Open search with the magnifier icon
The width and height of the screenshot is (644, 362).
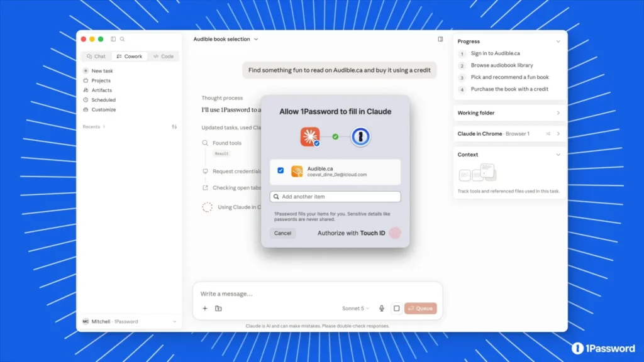[123, 39]
